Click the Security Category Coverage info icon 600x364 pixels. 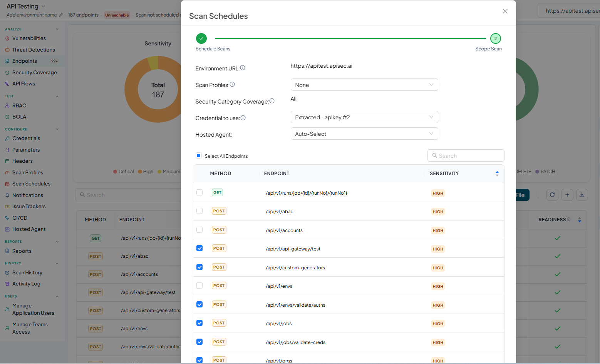(x=272, y=101)
